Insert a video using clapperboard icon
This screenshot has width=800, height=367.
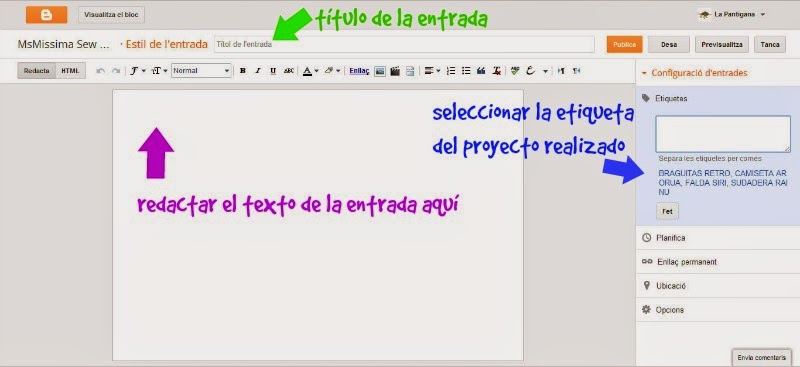tap(395, 71)
